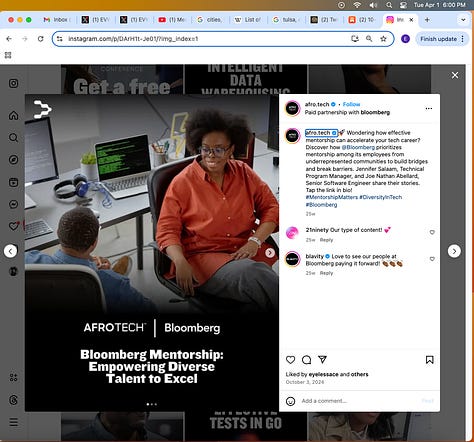Open 21ninety commenter avatar
The height and width of the screenshot is (442, 474).
[292, 233]
